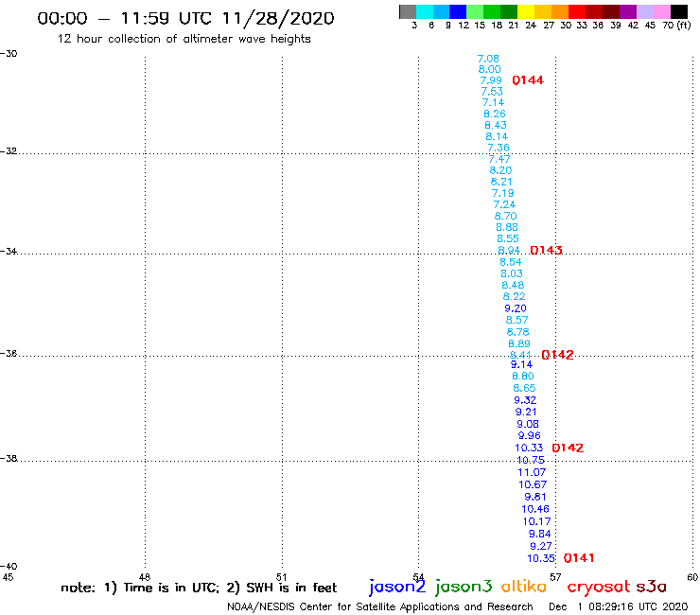The height and width of the screenshot is (615, 700).
Task: Click wave height value 9.96
Action: click(x=529, y=436)
